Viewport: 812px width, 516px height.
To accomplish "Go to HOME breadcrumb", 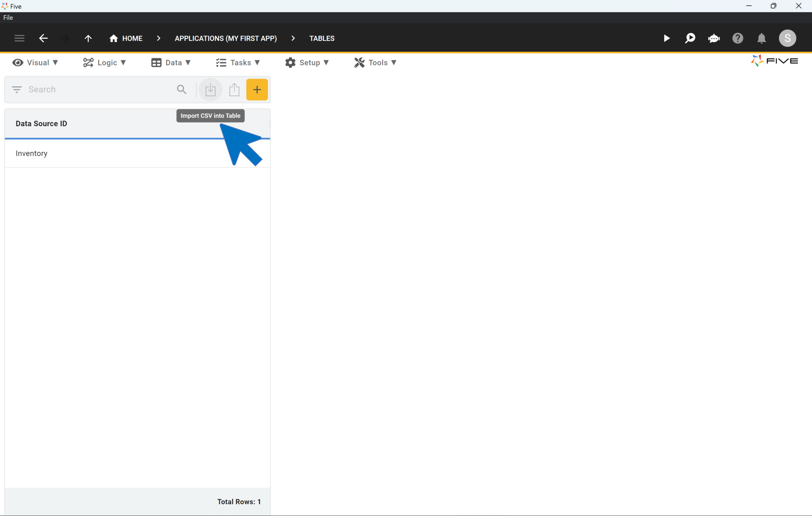I will point(126,38).
